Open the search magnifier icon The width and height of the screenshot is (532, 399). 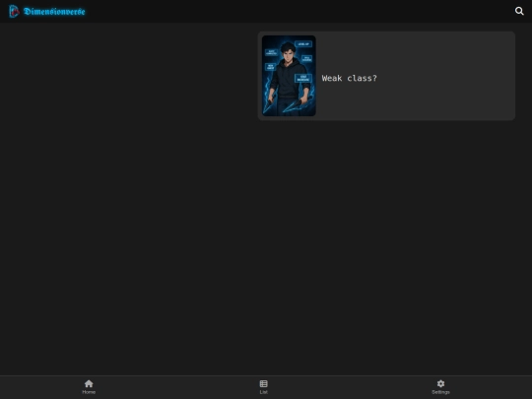click(519, 11)
